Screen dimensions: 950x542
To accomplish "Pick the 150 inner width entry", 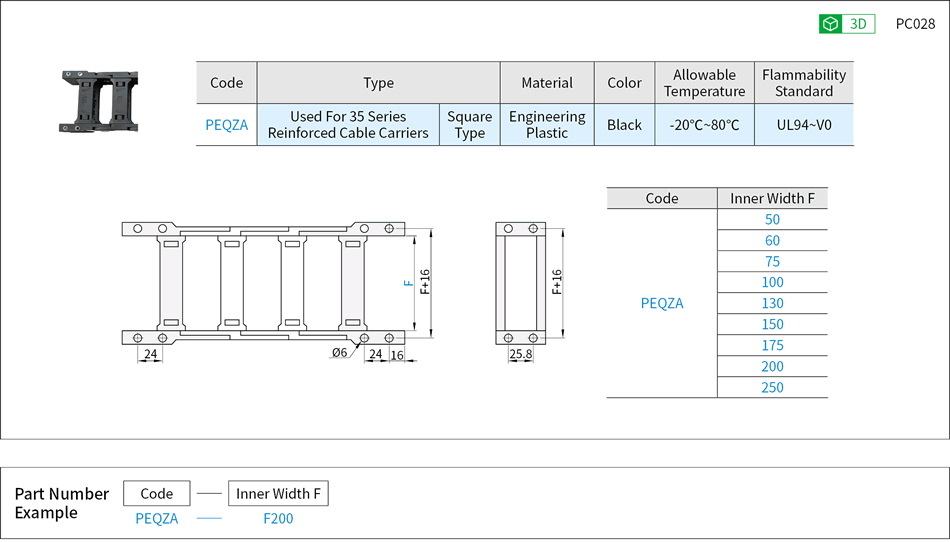I will (x=772, y=325).
